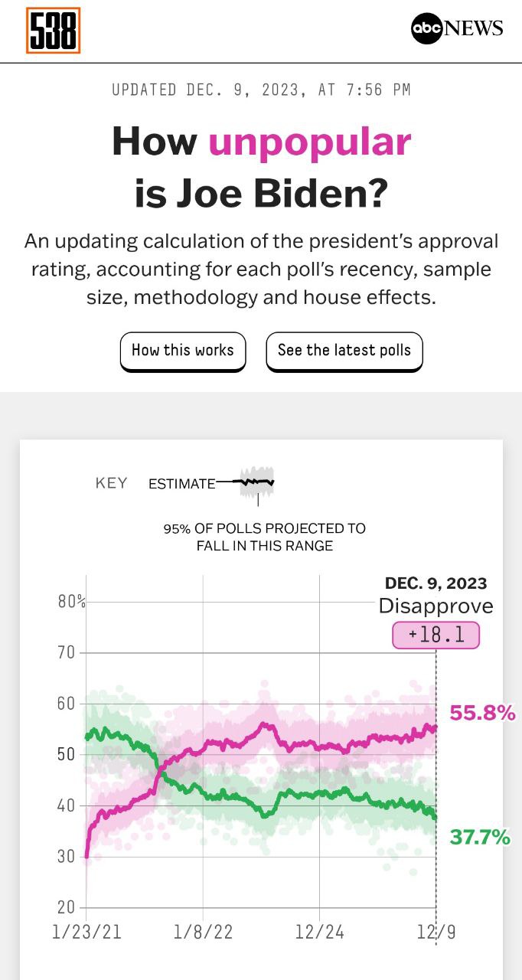Select the 55.8% disapprove value label
This screenshot has height=980, width=522.
point(482,714)
